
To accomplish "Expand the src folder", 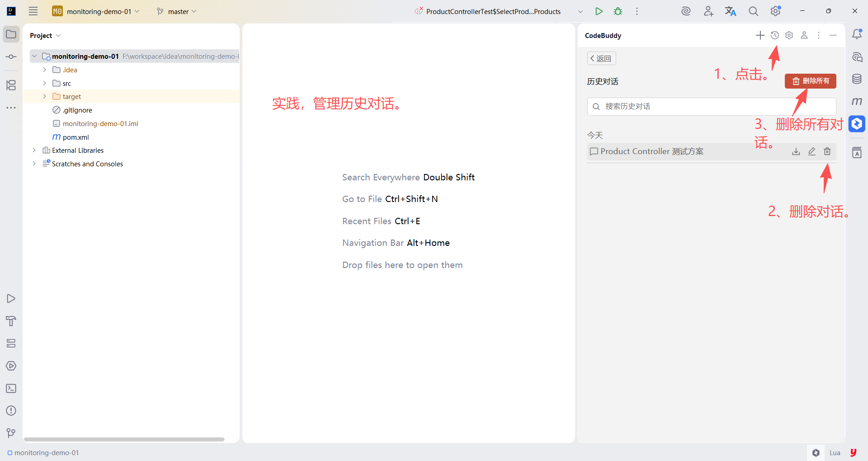I will tap(44, 83).
